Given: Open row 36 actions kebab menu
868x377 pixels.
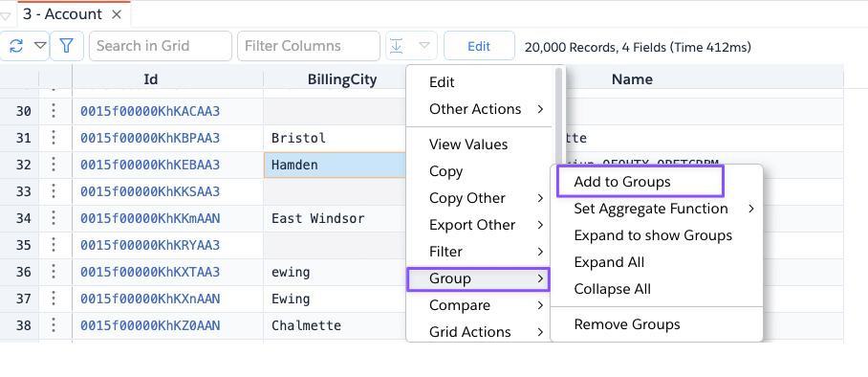Looking at the screenshot, I should [x=54, y=272].
